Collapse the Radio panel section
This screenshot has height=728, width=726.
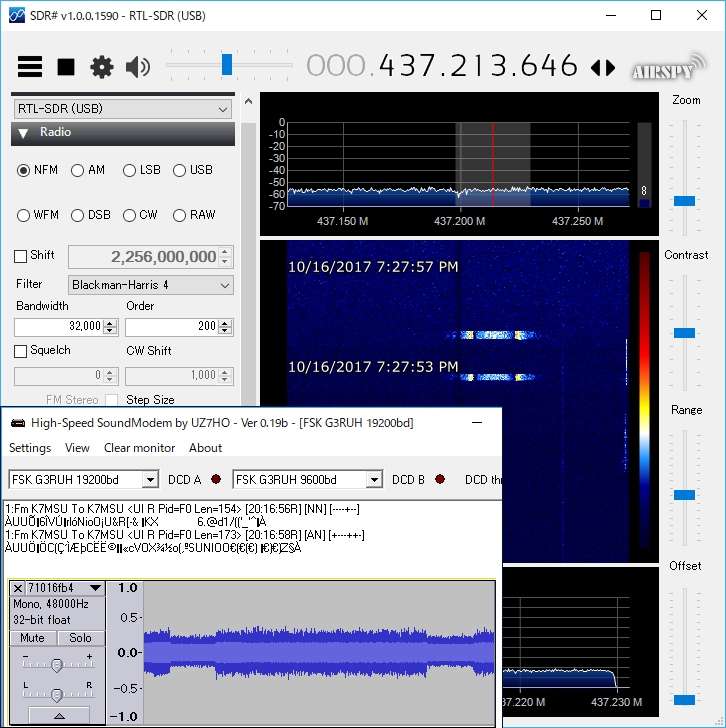[x=22, y=133]
